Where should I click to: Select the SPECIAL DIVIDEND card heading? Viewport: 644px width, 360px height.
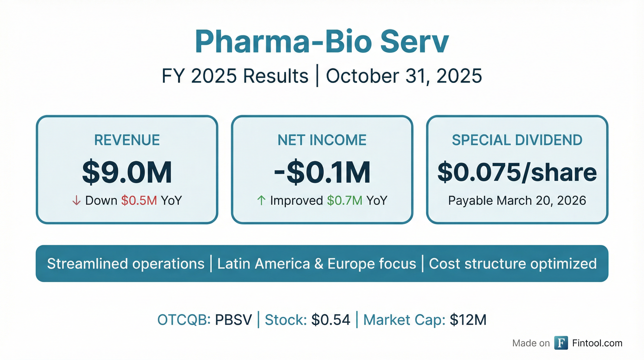517,140
